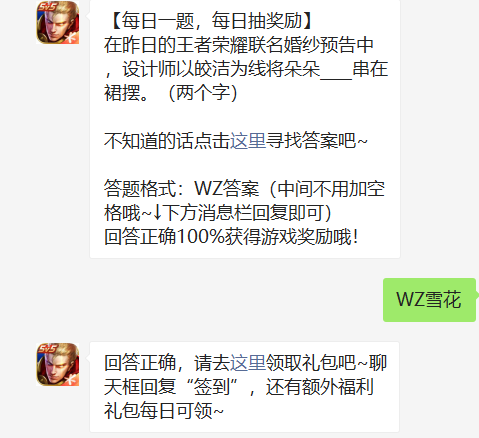Click the 5v5 badge on the bottom avatar
479x438 pixels.
pyautogui.click(x=47, y=348)
